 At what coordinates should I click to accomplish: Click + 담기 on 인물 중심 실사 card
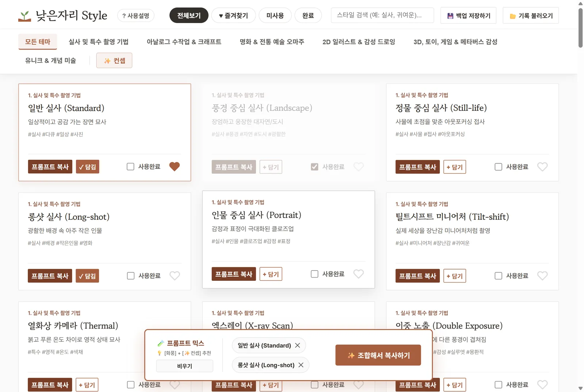coord(271,274)
